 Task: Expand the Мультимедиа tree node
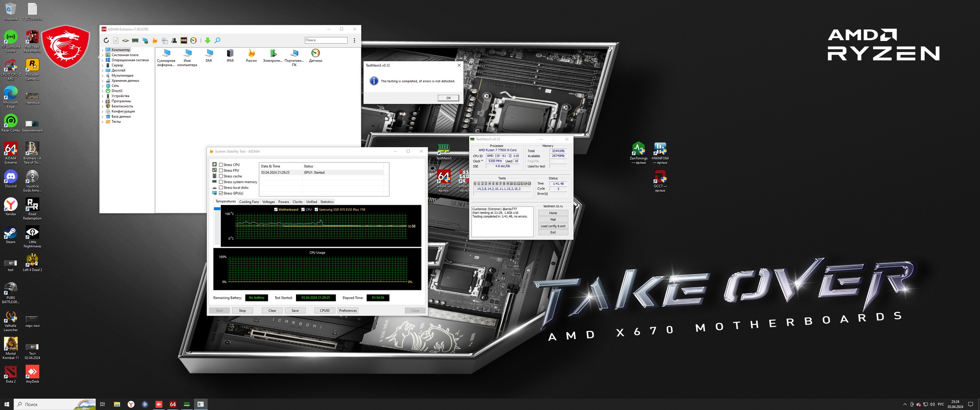point(103,76)
